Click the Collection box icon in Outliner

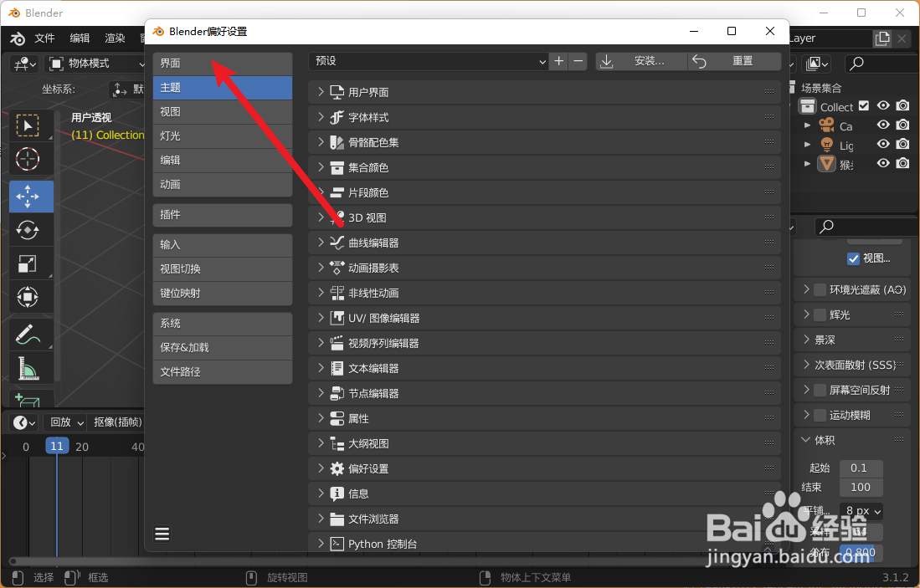[x=808, y=106]
